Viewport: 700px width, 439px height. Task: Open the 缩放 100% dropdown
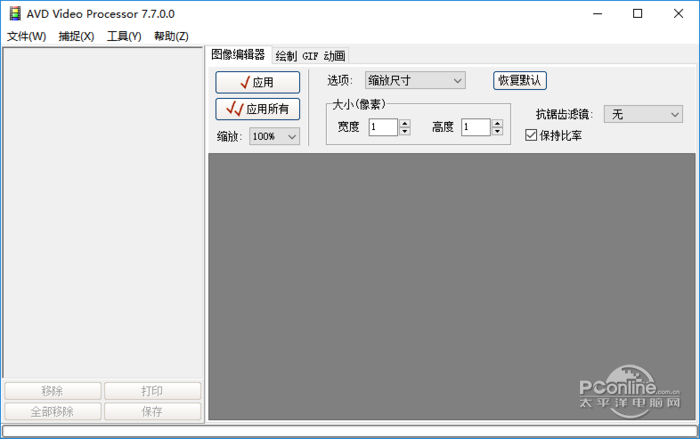pos(275,136)
